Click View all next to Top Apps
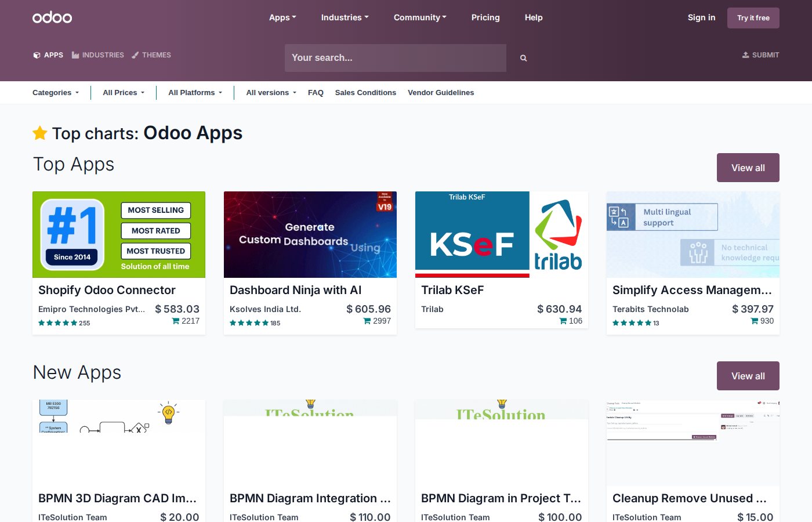Screen dimensions: 812x522 pos(748,168)
